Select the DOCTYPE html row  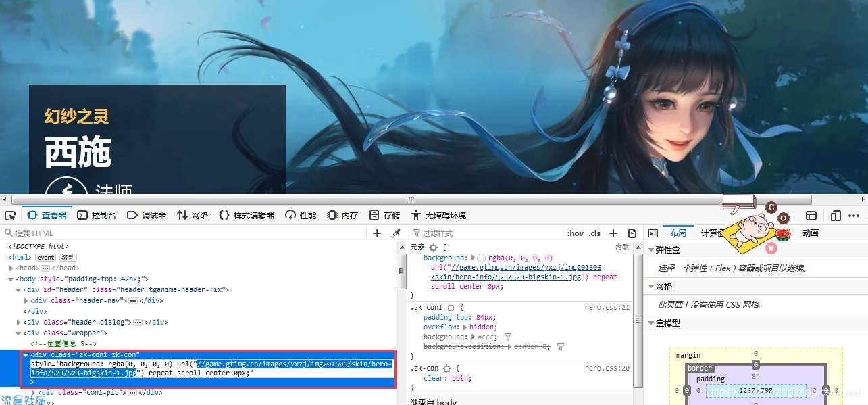point(39,246)
